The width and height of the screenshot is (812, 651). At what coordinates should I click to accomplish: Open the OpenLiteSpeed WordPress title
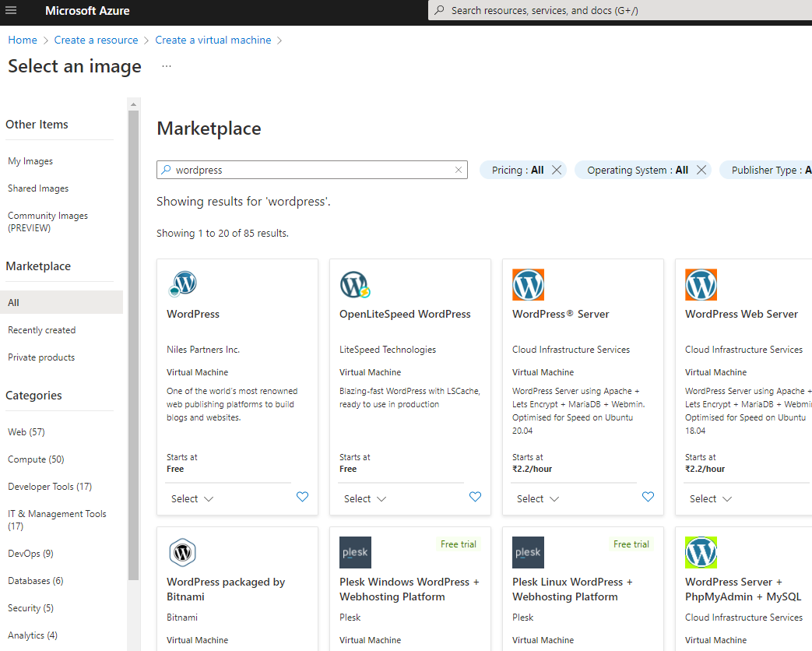click(405, 315)
